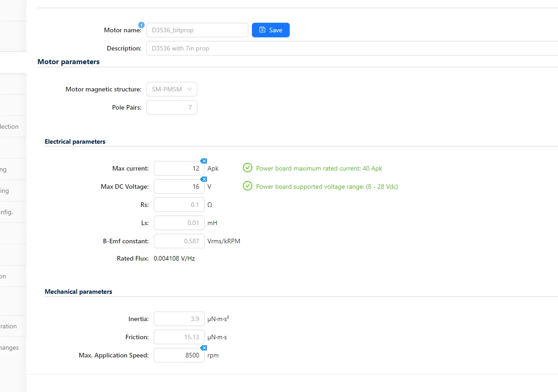Clear the Max current override icon
The height and width of the screenshot is (392, 558).
coord(204,161)
